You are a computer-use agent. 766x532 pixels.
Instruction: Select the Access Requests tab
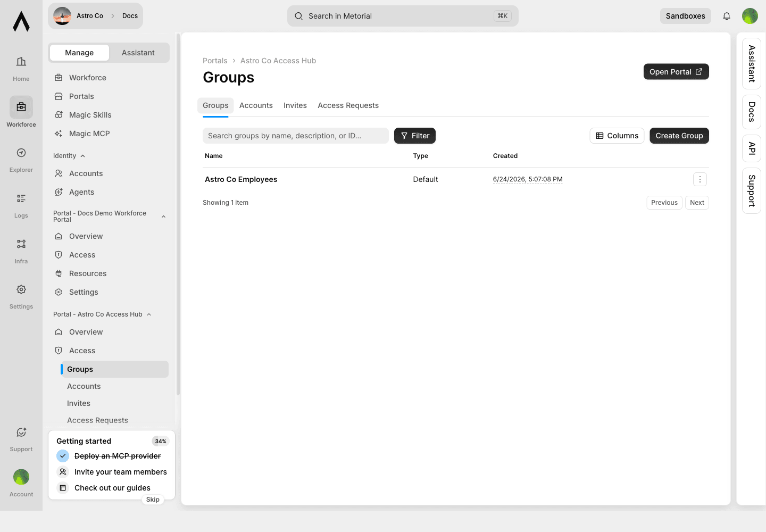pyautogui.click(x=348, y=105)
